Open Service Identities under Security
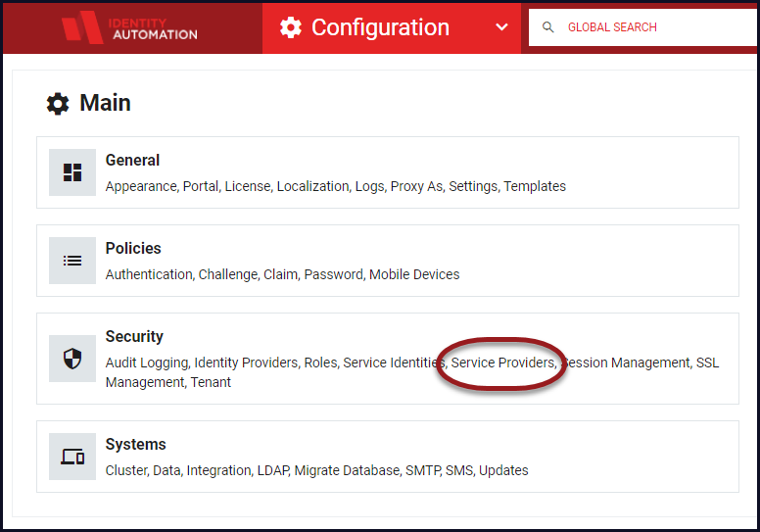The height and width of the screenshot is (532, 760). coord(394,363)
